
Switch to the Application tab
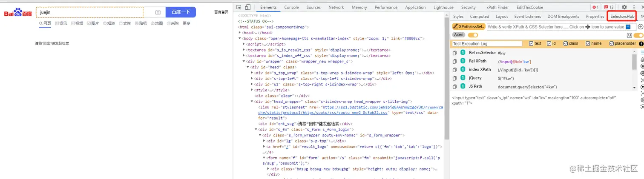[x=415, y=7]
